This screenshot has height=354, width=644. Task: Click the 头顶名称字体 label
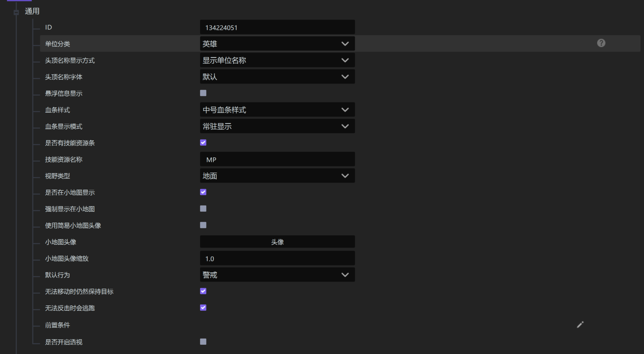click(64, 77)
